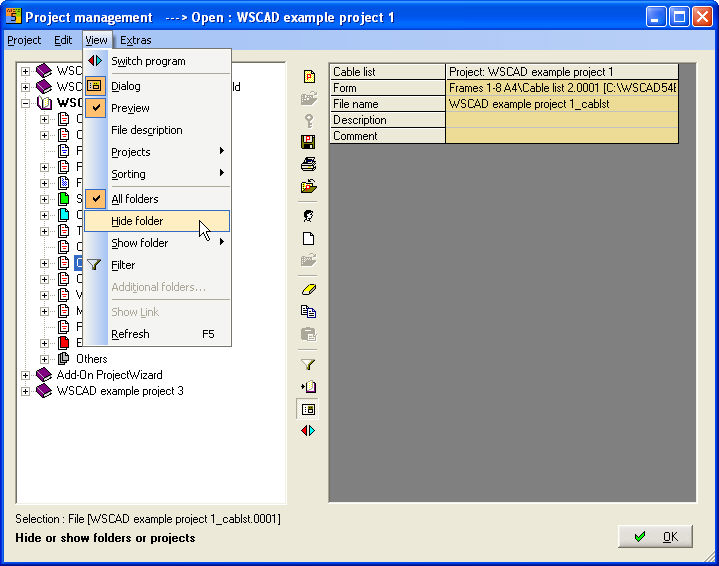Click the Project: WSCAD example project 1 cell
719x566 pixels.
(562, 72)
